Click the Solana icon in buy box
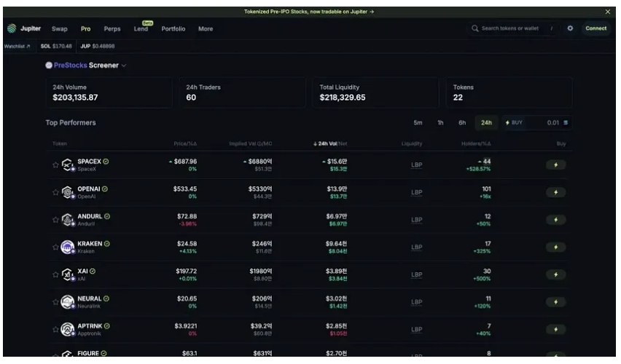Screen dimensions: 621x364 566,122
